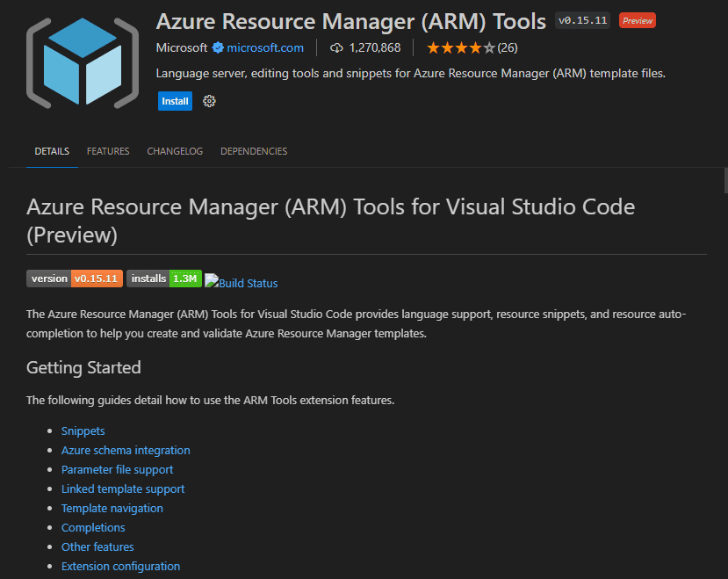The height and width of the screenshot is (579, 728).
Task: Click the Microsoft publisher name
Action: [x=182, y=47]
